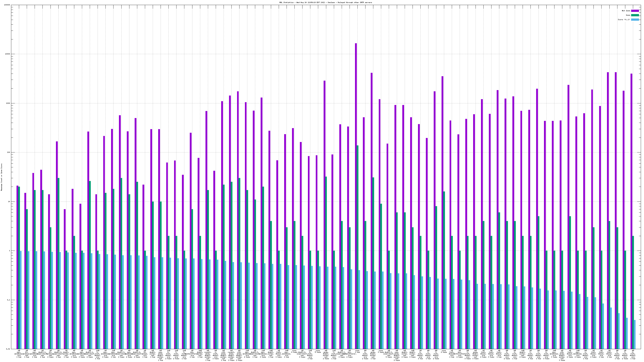This screenshot has height=362, width=644.
Task: Click the 'none 1 hop' x-axis label
Action: click(x=357, y=351)
